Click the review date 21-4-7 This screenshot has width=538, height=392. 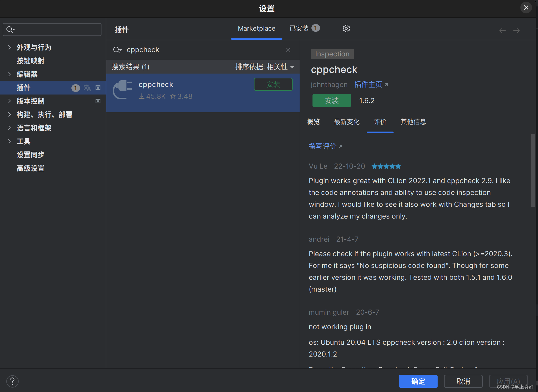coord(347,239)
